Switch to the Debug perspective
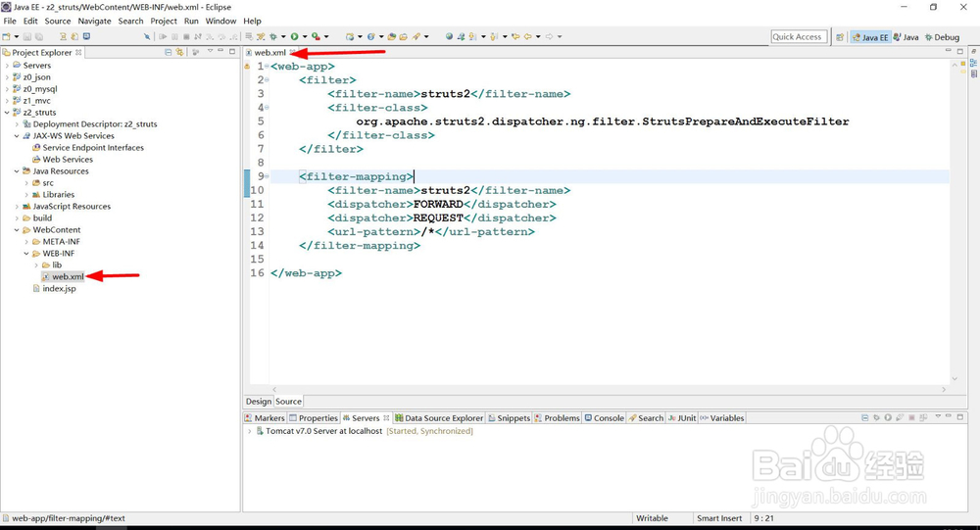This screenshot has width=980, height=530. pos(942,37)
